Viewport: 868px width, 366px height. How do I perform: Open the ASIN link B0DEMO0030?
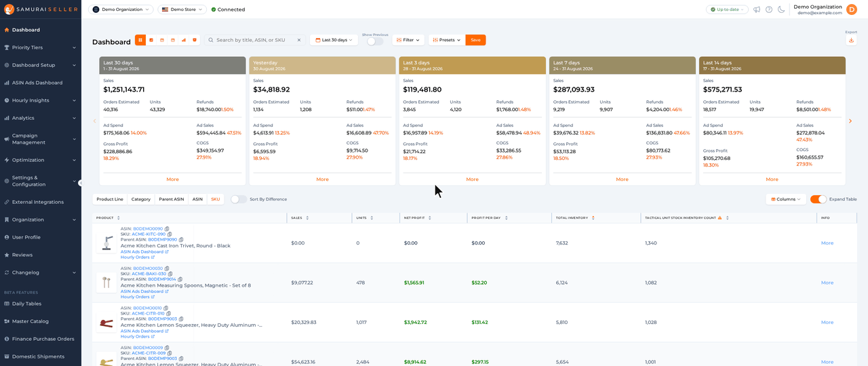pos(148,268)
